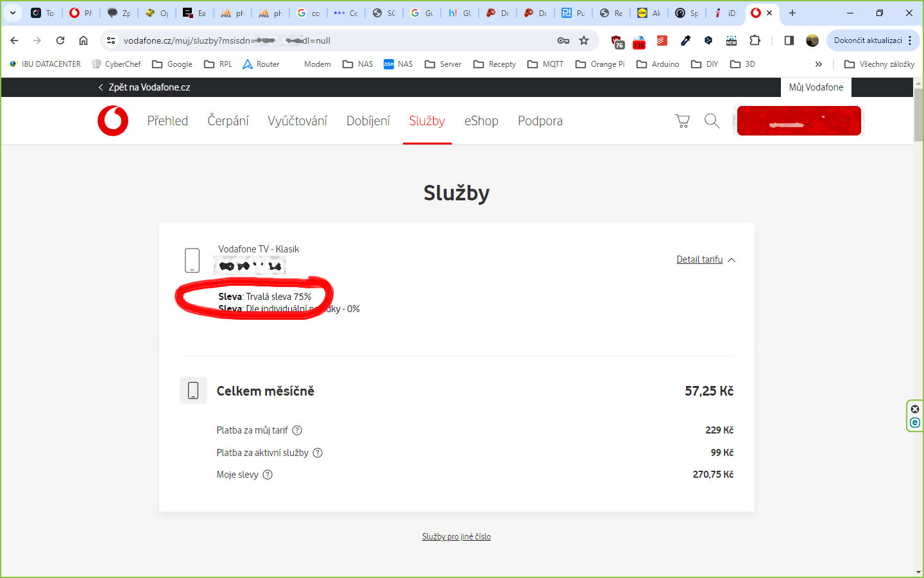Screen dimensions: 924x578
Task: Open the site information icon in address bar
Action: [x=111, y=40]
